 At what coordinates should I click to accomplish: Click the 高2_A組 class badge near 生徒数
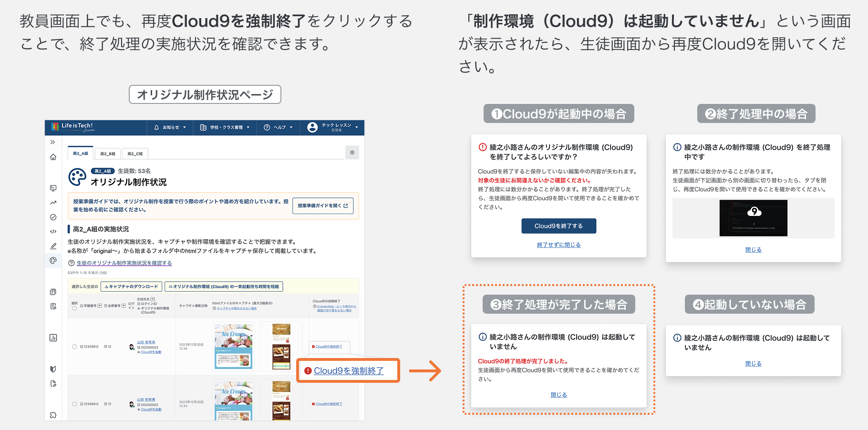(103, 171)
